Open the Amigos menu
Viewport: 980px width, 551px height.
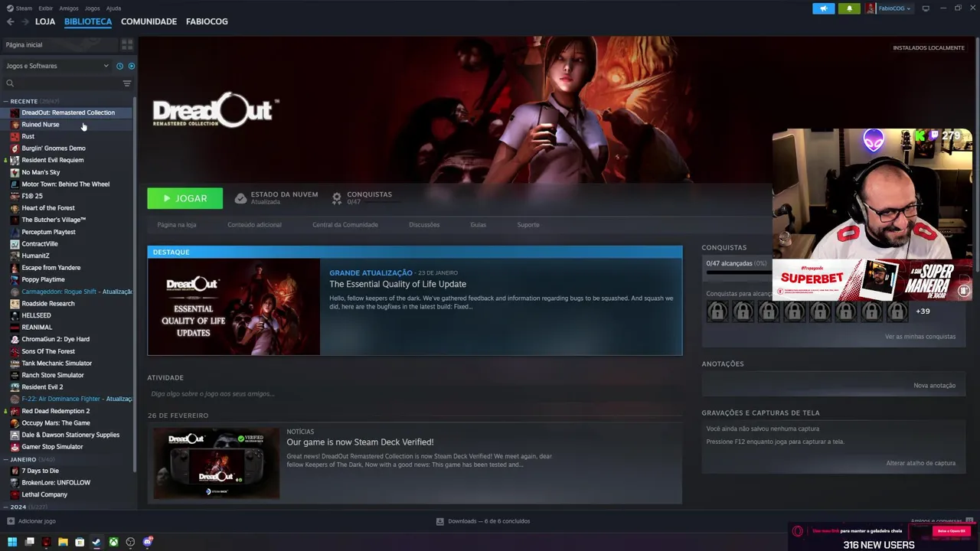click(x=69, y=8)
